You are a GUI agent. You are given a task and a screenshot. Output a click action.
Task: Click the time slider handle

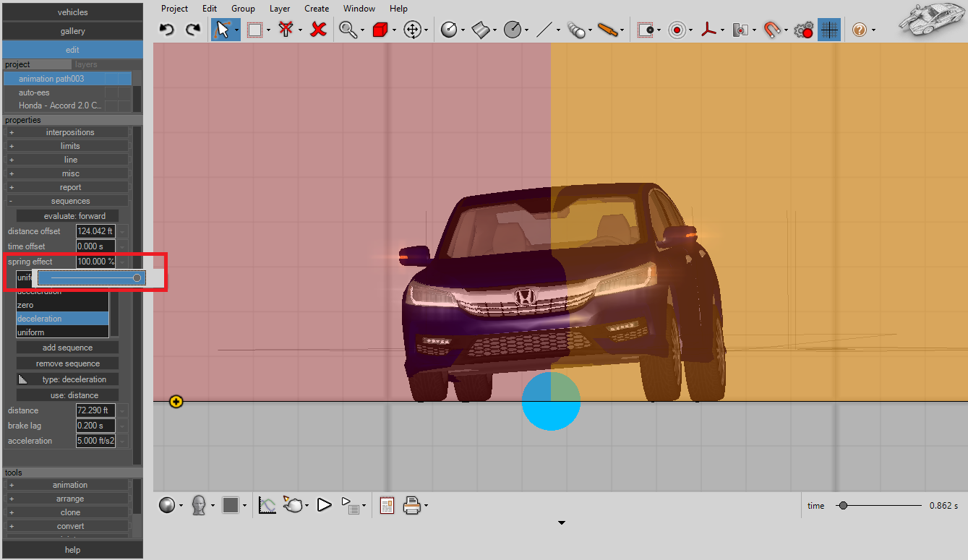pyautogui.click(x=842, y=506)
